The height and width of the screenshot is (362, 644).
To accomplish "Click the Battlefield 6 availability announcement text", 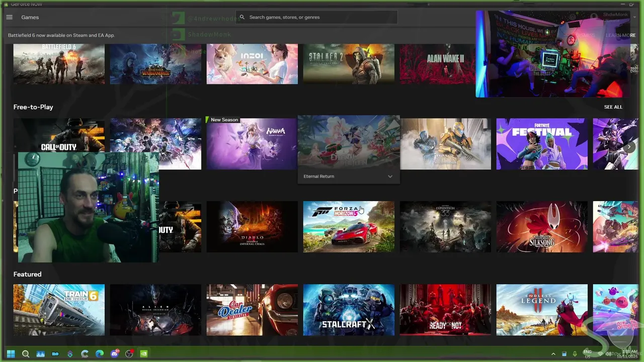I will click(61, 36).
